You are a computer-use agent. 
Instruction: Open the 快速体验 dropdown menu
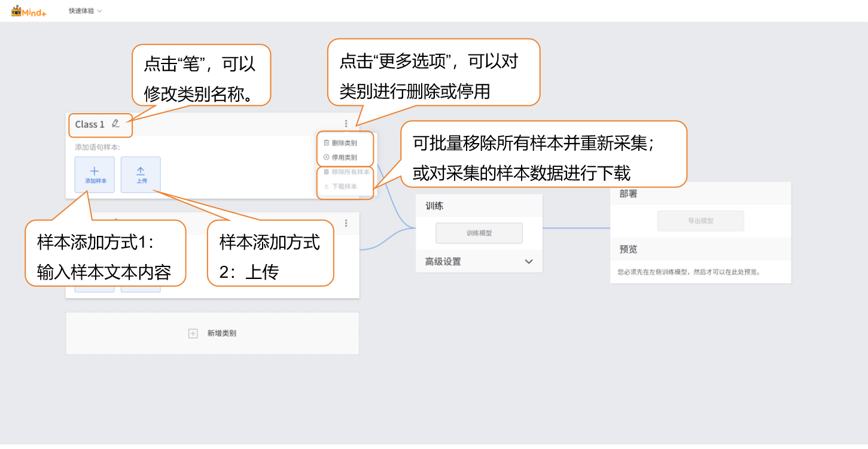coord(85,11)
